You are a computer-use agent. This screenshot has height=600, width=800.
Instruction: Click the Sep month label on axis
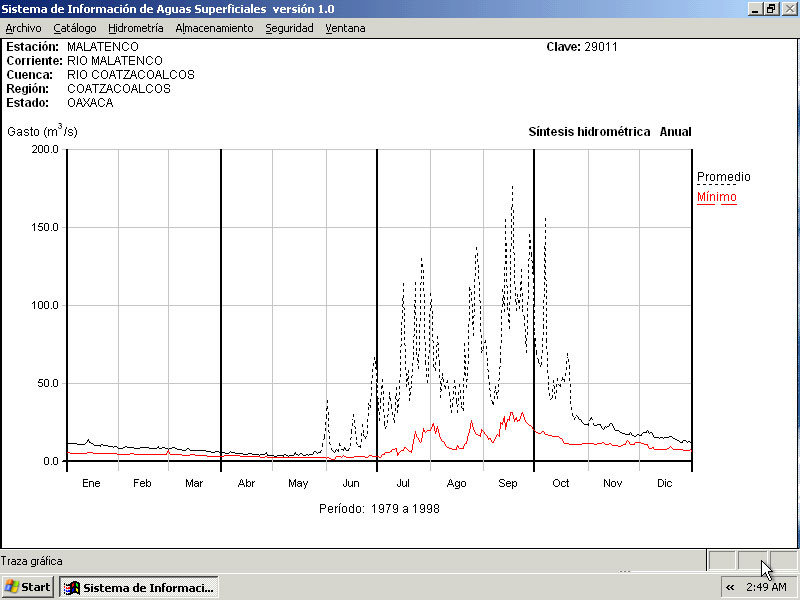508,483
